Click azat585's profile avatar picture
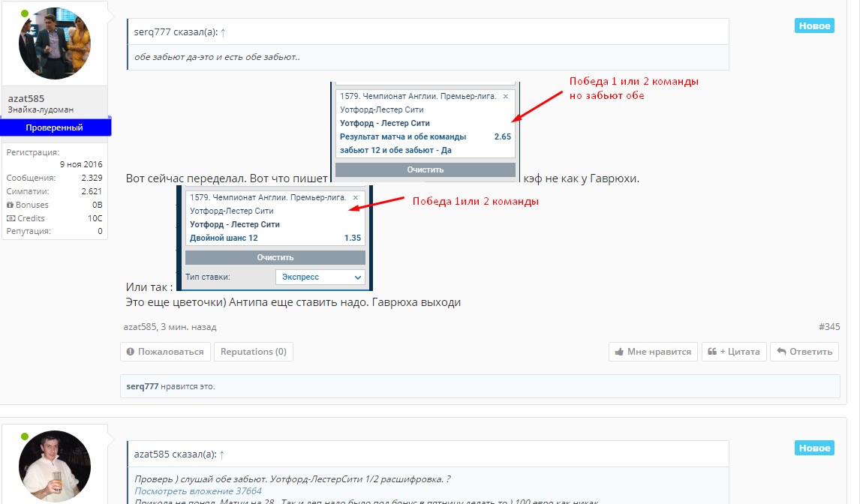Image resolution: width=860 pixels, height=504 pixels. (x=55, y=43)
